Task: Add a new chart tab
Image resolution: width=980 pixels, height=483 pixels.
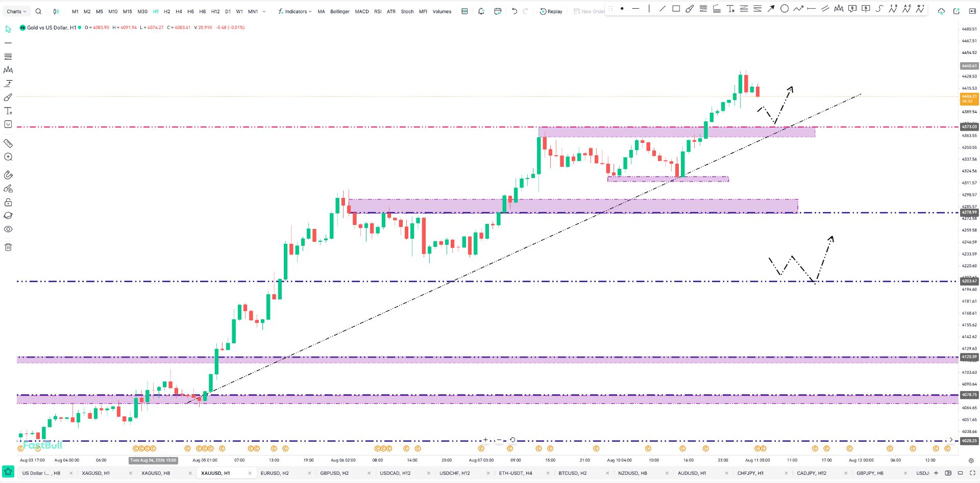Action: 936,473
